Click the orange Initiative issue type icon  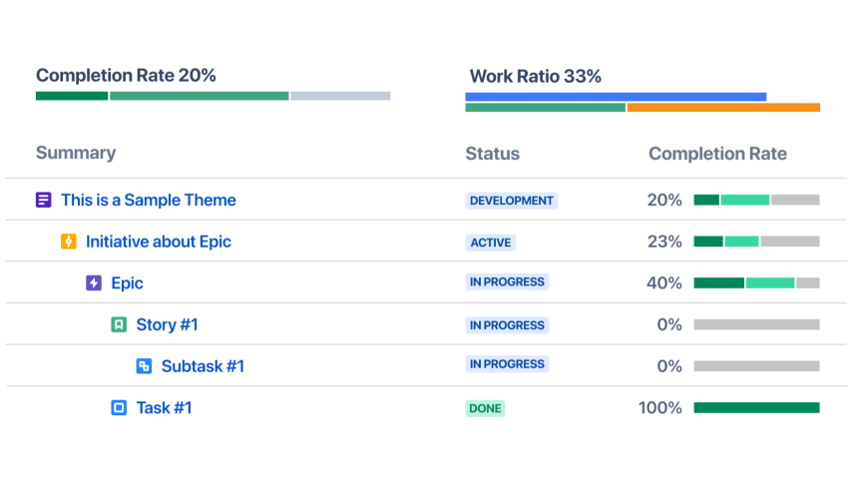(68, 242)
